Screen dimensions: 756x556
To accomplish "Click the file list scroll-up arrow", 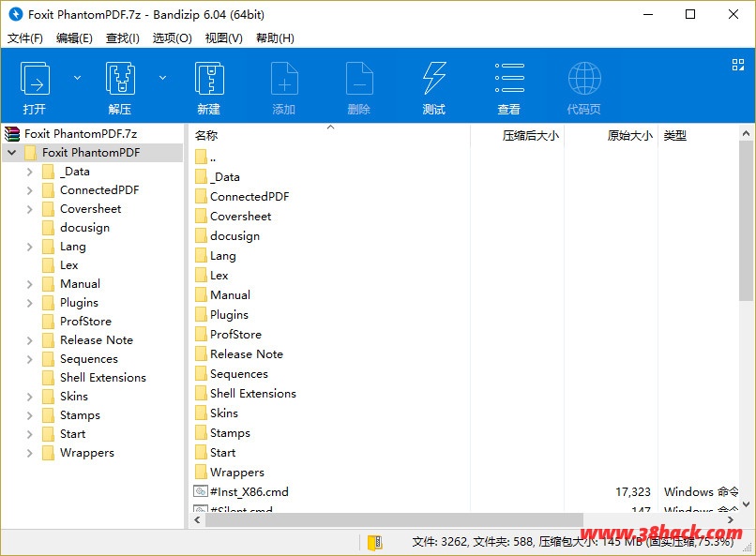I will [746, 133].
